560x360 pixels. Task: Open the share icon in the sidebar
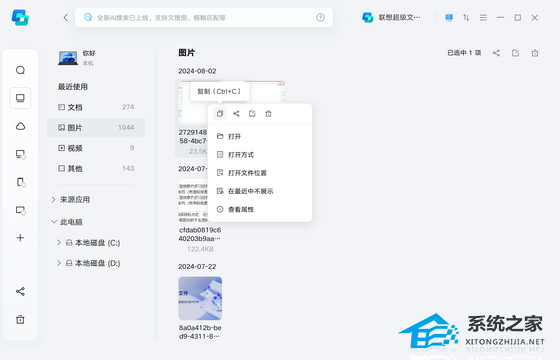click(20, 291)
